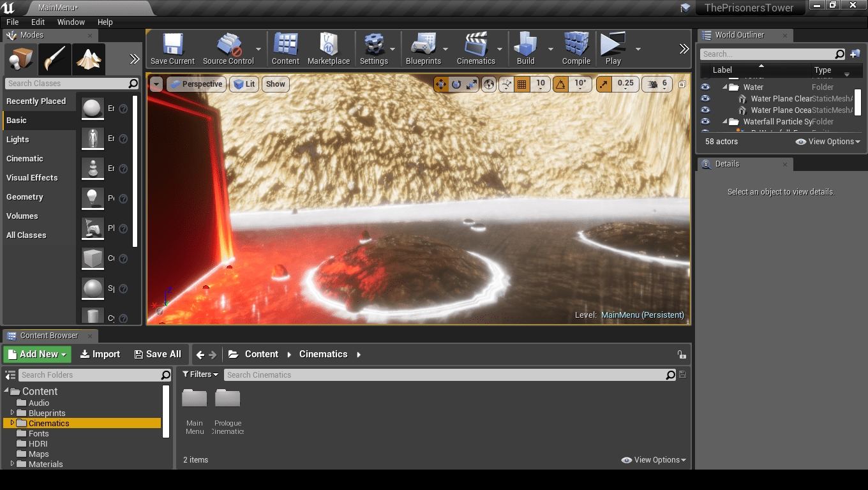Open the Content Browser Filters dropdown

click(x=200, y=375)
